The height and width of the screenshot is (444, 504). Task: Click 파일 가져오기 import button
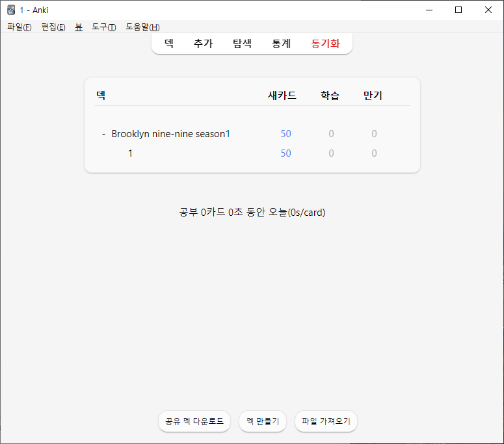326,421
